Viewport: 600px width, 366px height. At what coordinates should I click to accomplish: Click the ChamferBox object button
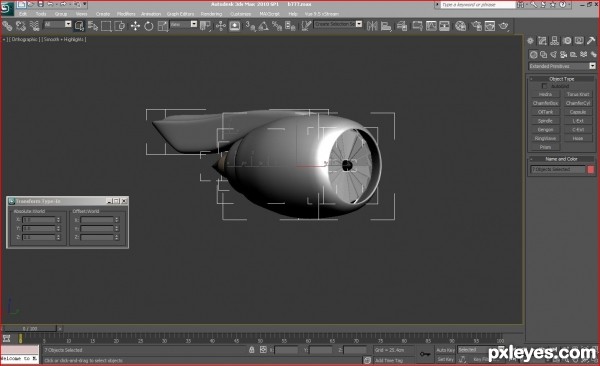tap(545, 103)
